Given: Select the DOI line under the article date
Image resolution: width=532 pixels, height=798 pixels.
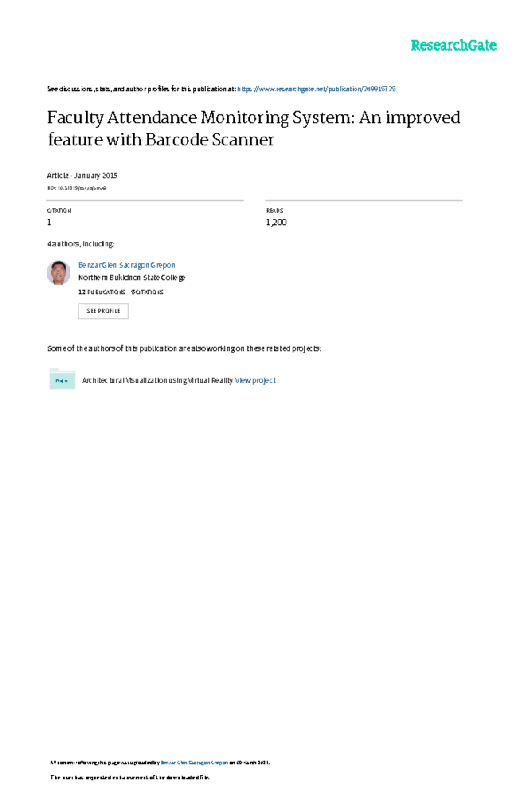Looking at the screenshot, I should point(77,188).
